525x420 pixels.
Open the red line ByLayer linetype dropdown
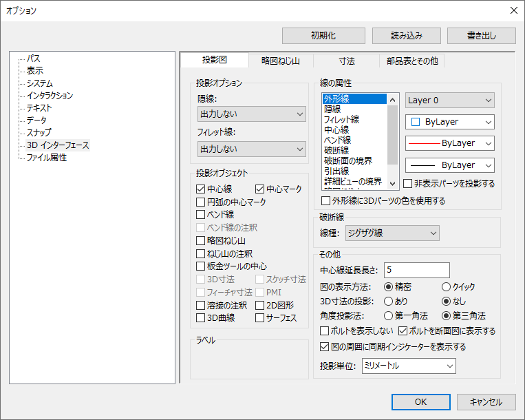(450, 143)
